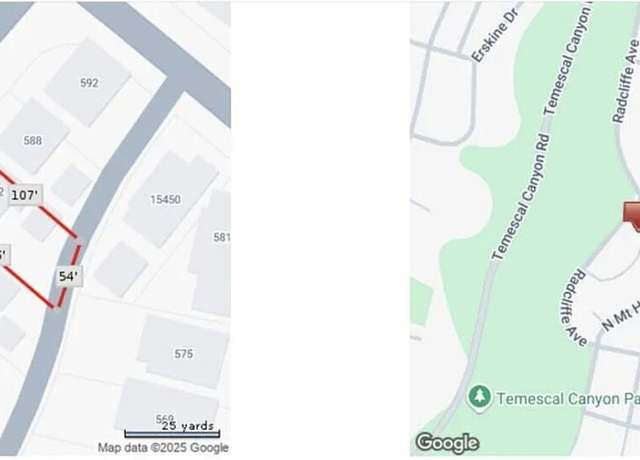The image size is (640, 460).
Task: Click the Erskine Dr street label
Action: point(496,36)
